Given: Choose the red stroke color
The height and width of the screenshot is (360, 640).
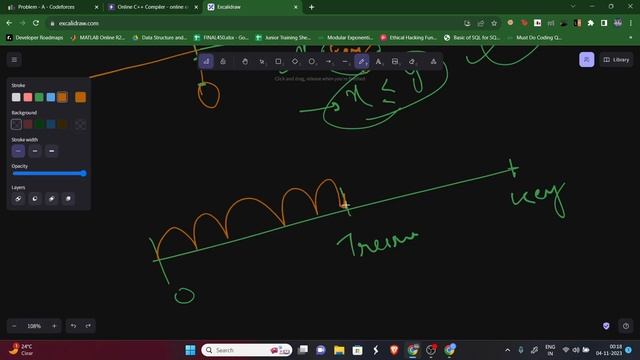Looking at the screenshot, I should (x=28, y=97).
